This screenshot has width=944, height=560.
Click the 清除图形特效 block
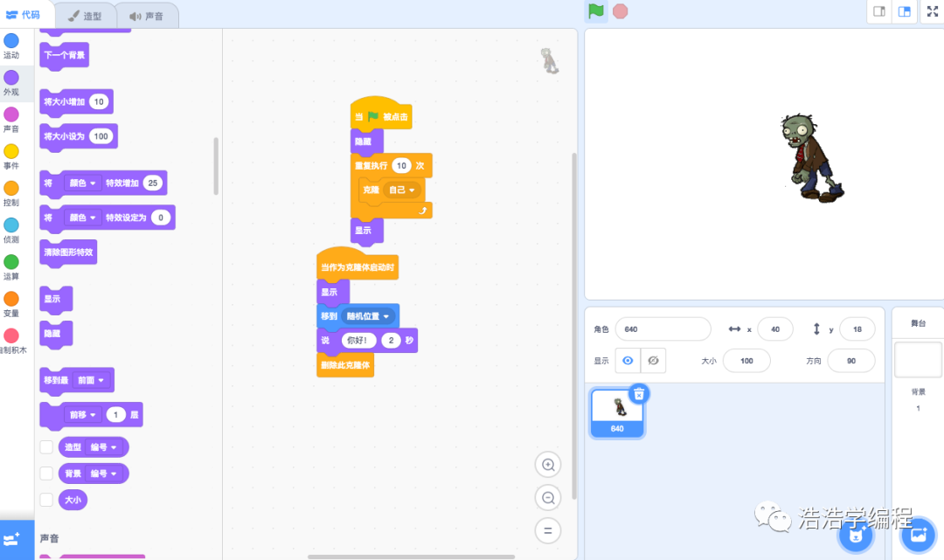[69, 252]
